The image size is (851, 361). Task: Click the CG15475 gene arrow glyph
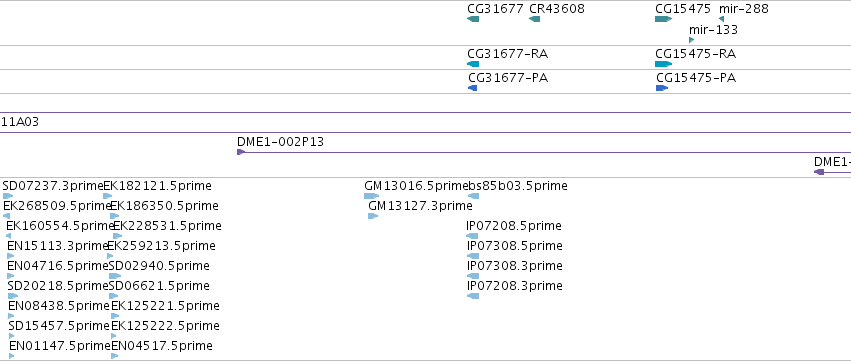tap(664, 20)
